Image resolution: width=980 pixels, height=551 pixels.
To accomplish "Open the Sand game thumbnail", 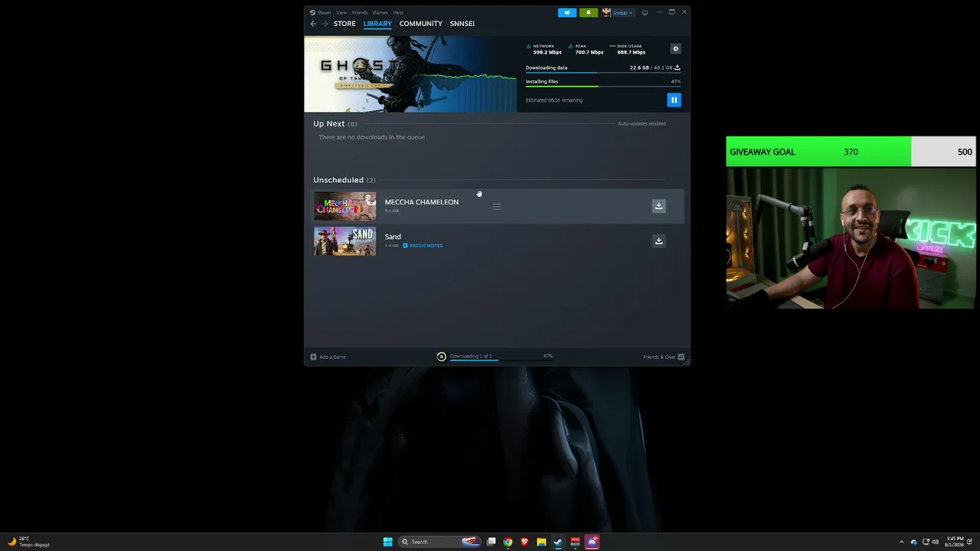I will (345, 241).
